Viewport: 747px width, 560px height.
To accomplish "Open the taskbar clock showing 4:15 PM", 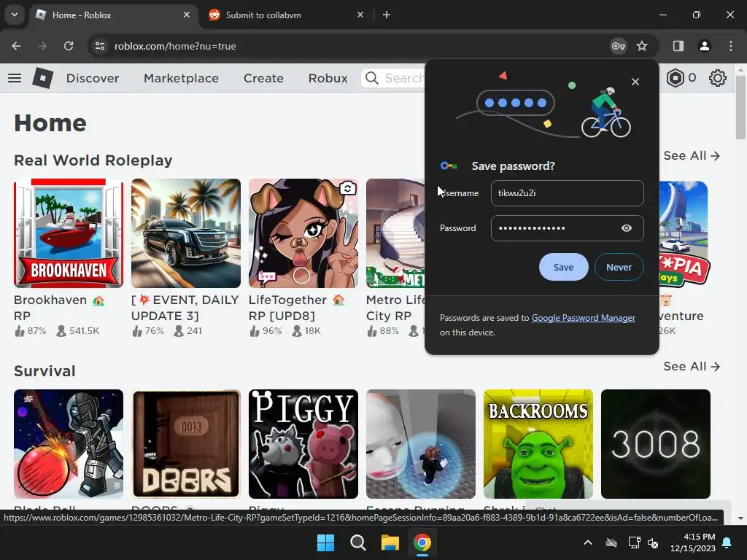I will click(693, 542).
